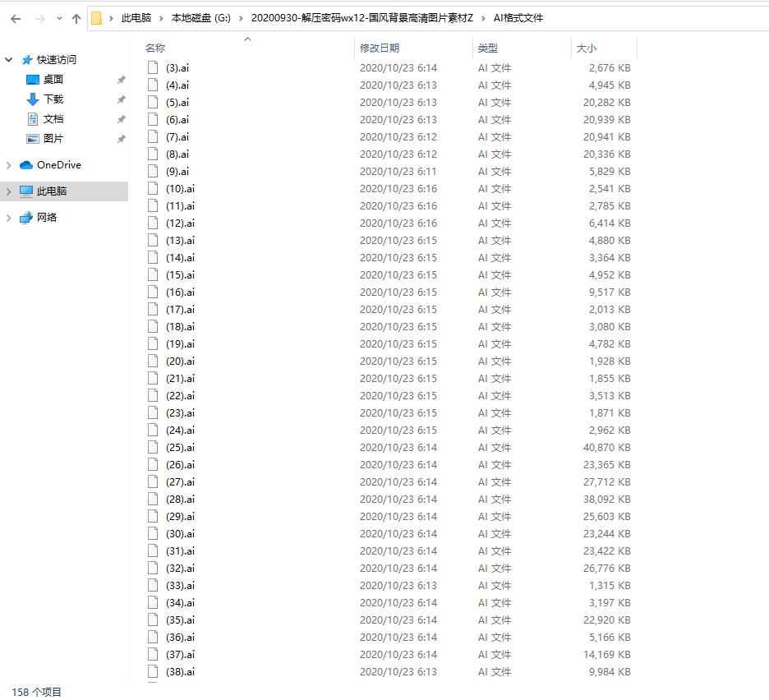Go back with the Back arrow

[16, 19]
